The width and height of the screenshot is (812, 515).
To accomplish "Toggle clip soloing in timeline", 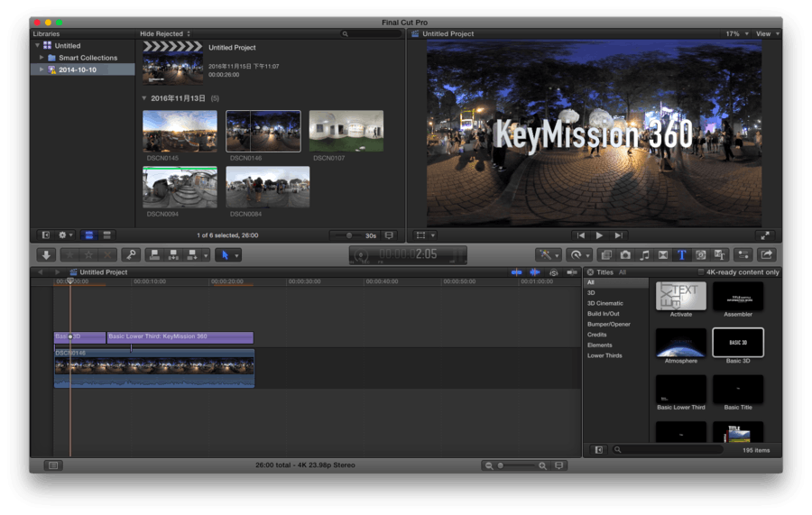I will point(554,272).
